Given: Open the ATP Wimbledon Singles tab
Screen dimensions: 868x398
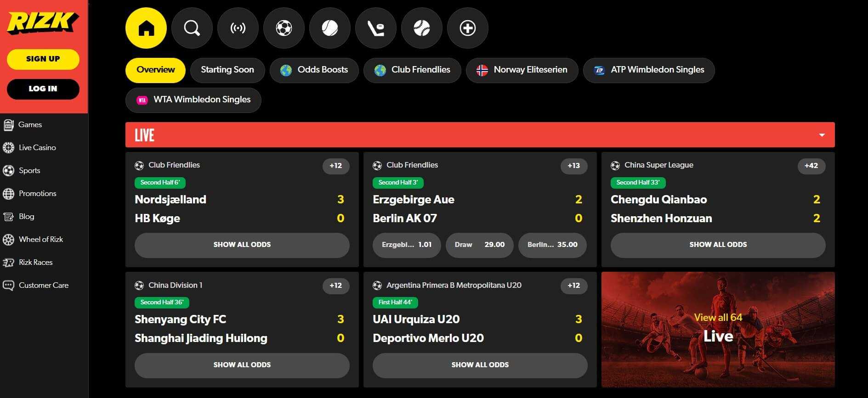Looking at the screenshot, I should tap(649, 70).
